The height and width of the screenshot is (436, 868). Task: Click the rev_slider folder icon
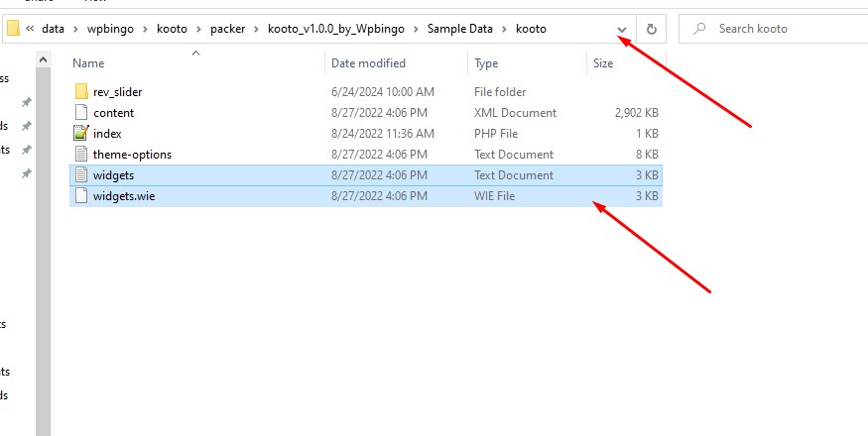[81, 92]
